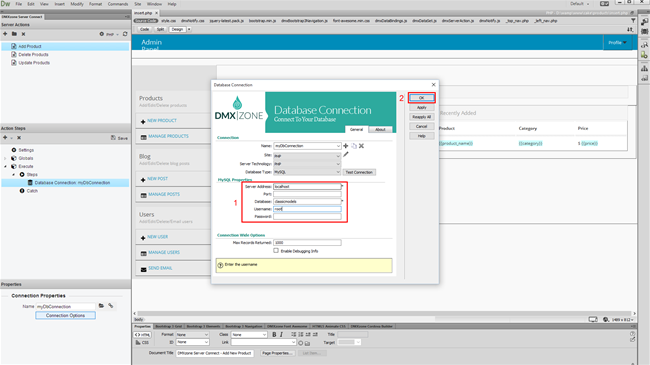650x365 pixels.
Task: Select Settings node in Action Steps
Action: pyautogui.click(x=26, y=150)
